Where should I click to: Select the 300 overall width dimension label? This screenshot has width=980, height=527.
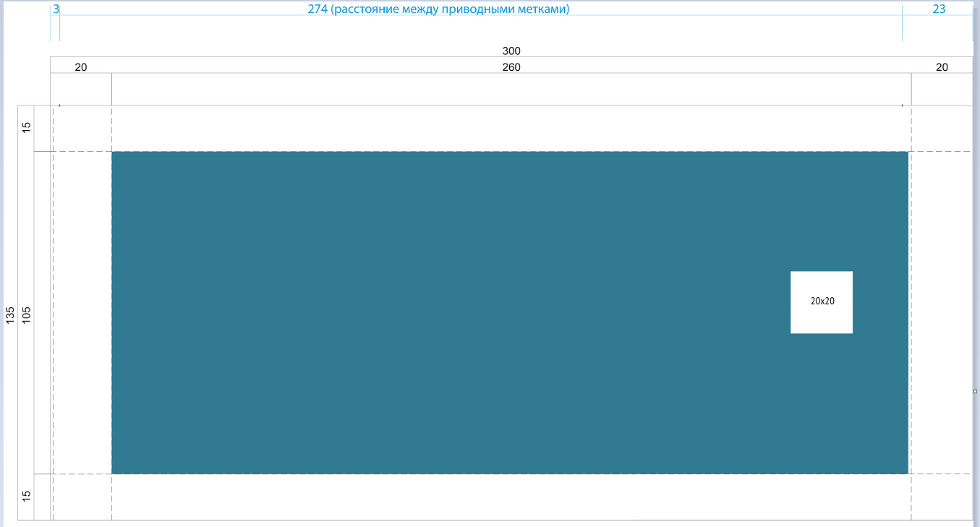pyautogui.click(x=511, y=51)
